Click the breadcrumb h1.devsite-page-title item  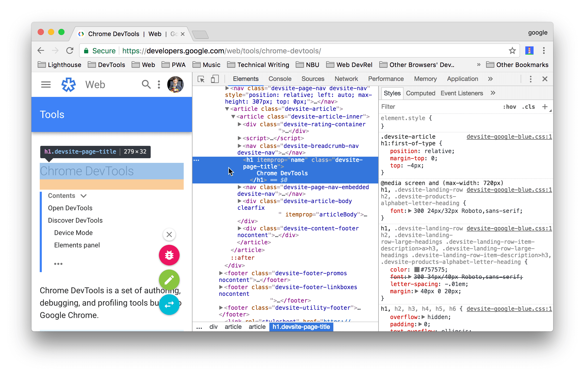tap(303, 327)
